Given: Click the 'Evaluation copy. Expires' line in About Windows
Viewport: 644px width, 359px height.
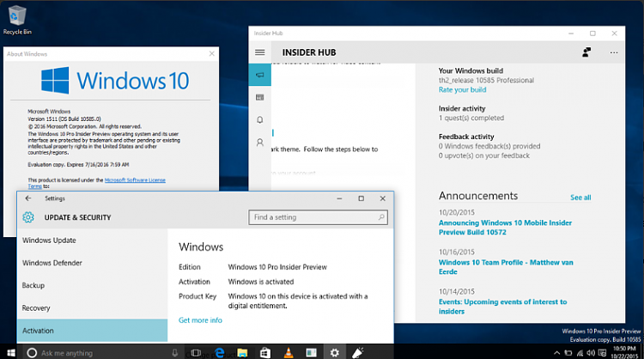Looking at the screenshot, I should coord(78,165).
